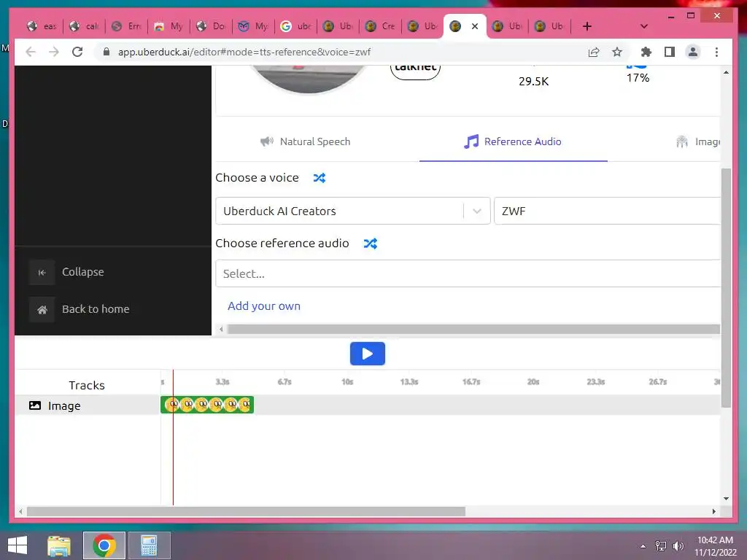Viewport: 747px width, 560px height.
Task: Bookmark this page with star icon
Action: click(617, 52)
